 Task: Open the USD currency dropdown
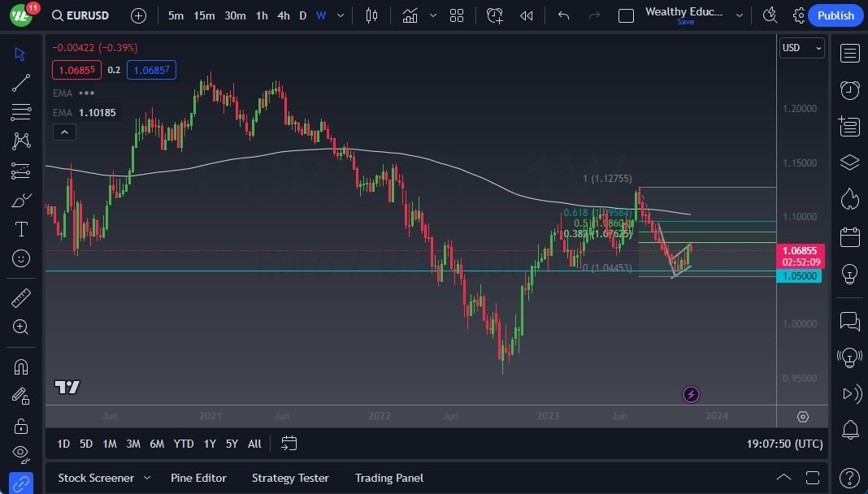click(801, 48)
